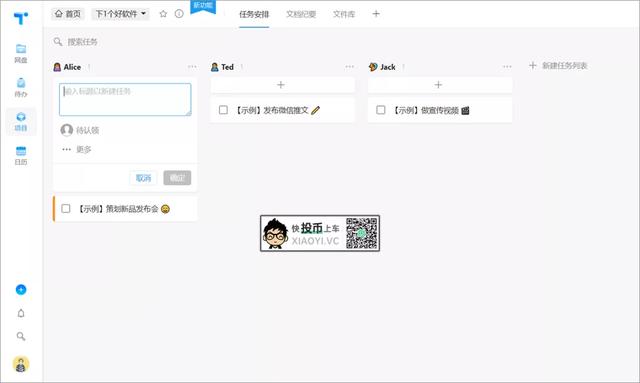Open Alice list more options menu
Screen dimensions: 640x383
click(192, 67)
